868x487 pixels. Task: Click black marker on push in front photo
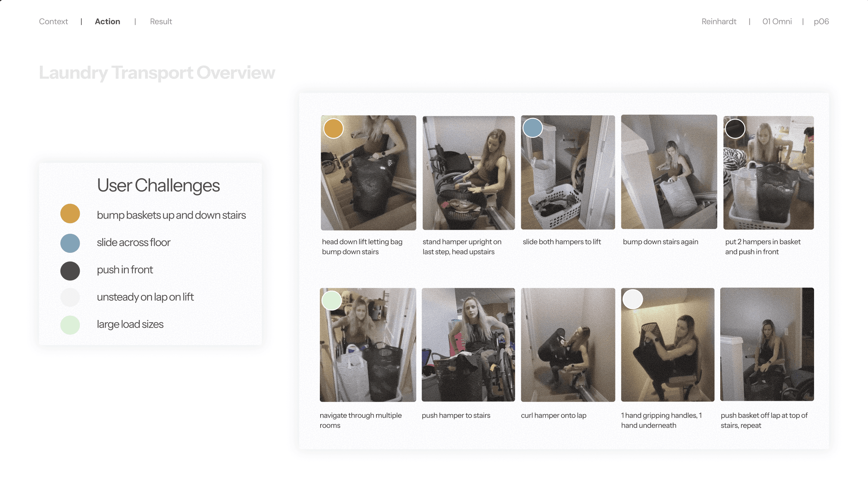point(735,129)
